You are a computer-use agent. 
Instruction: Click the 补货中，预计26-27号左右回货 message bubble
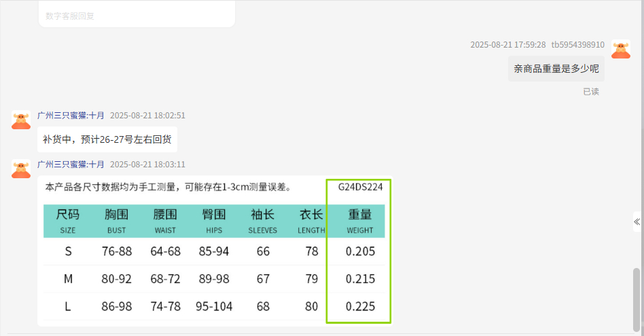tap(107, 140)
